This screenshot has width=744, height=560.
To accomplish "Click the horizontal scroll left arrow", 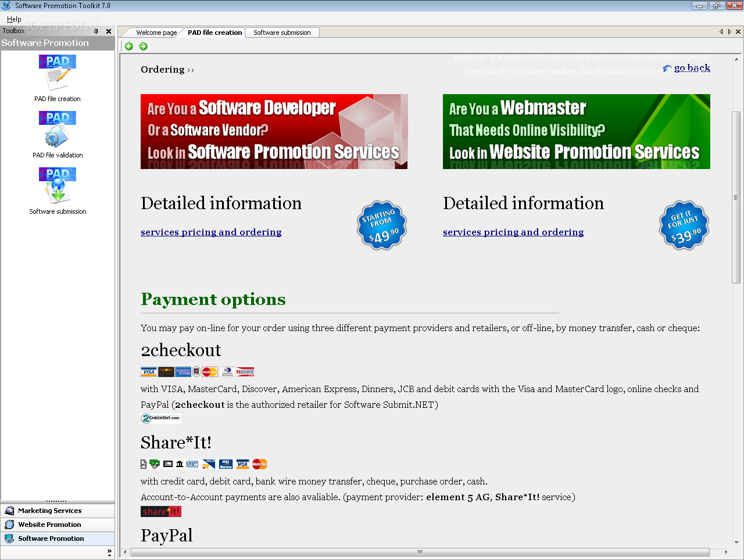I will (125, 552).
